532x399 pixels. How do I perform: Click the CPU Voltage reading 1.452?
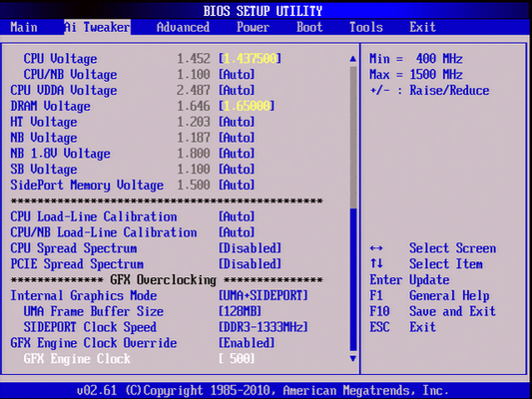coord(194,59)
